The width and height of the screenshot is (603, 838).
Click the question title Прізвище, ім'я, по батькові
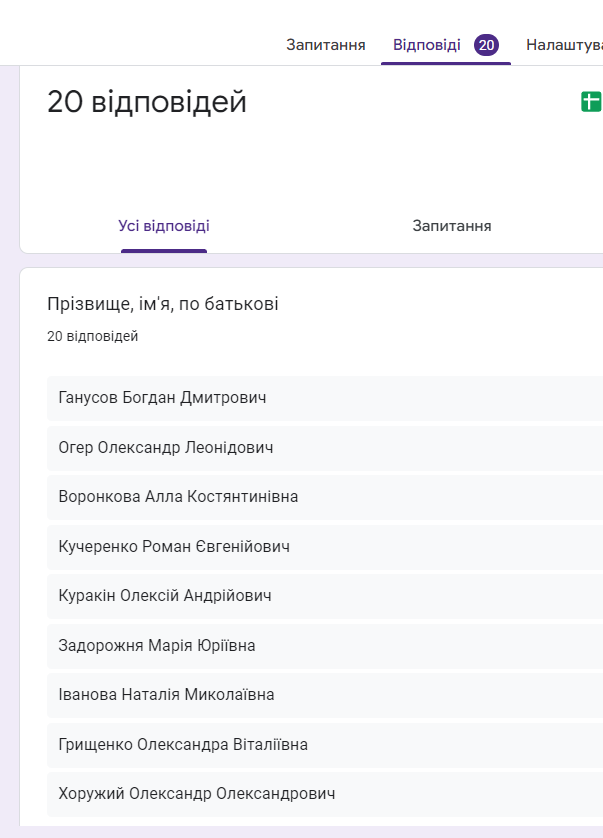[163, 304]
